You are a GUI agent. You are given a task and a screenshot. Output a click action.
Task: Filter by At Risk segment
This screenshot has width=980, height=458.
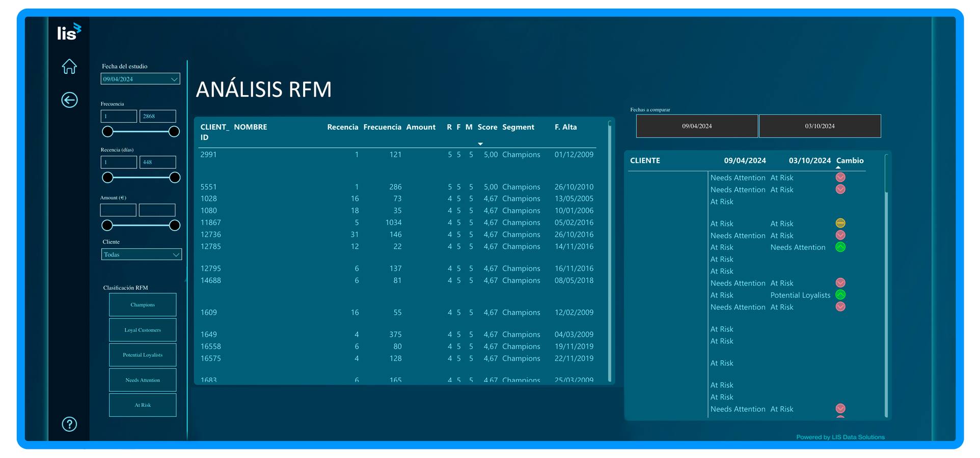(x=143, y=405)
